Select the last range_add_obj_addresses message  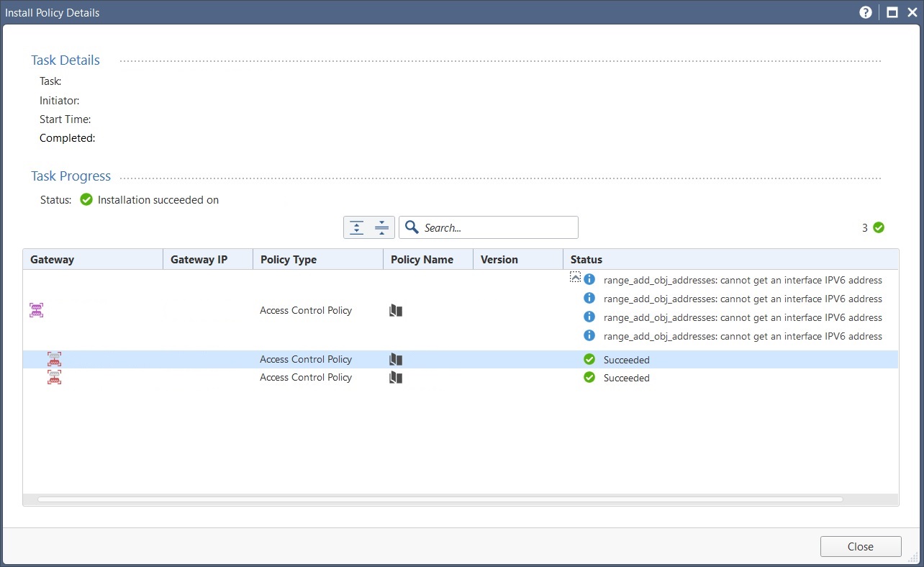point(743,336)
